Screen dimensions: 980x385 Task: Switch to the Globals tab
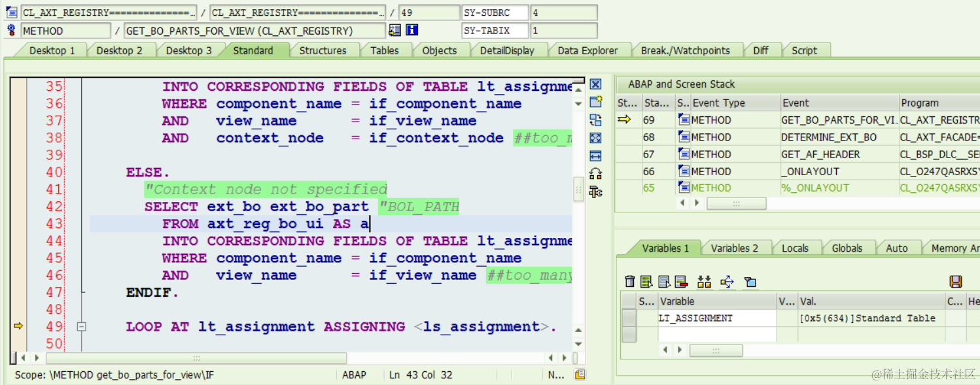(847, 248)
